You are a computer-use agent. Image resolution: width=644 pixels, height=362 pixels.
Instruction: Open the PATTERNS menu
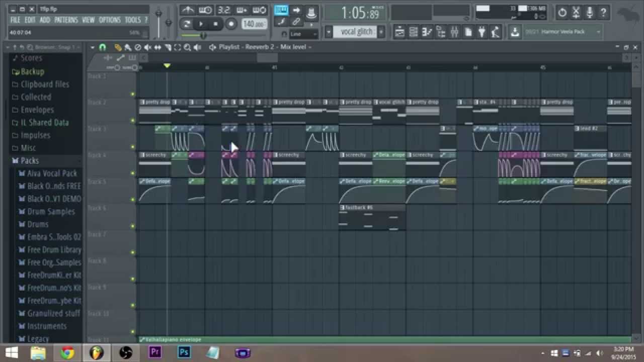click(66, 20)
